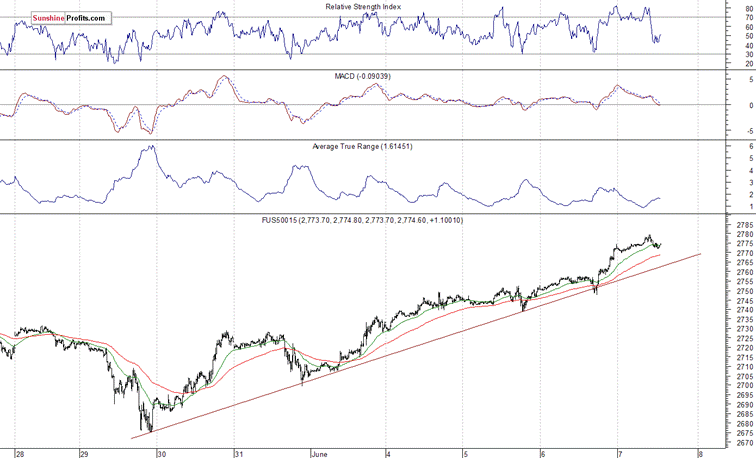Viewport: 756px width, 458px height.
Task: Click the 29 date marker on time axis
Action: point(85,452)
